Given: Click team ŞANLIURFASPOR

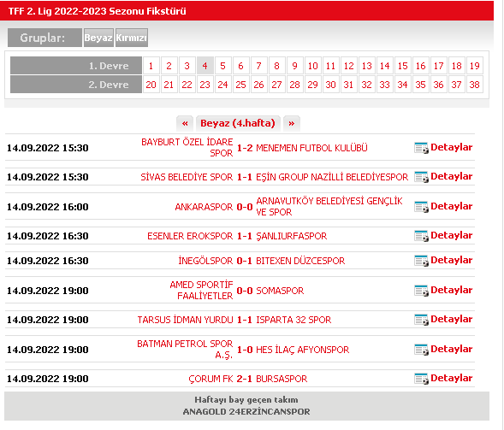Looking at the screenshot, I should pos(291,236).
